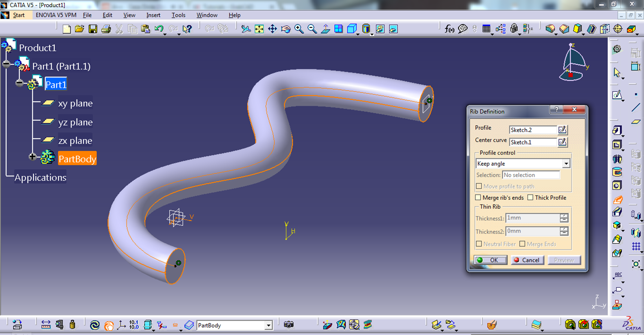Viewport: 644px width, 335px height.
Task: Open the PartBody selector at the bottom
Action: coord(268,325)
